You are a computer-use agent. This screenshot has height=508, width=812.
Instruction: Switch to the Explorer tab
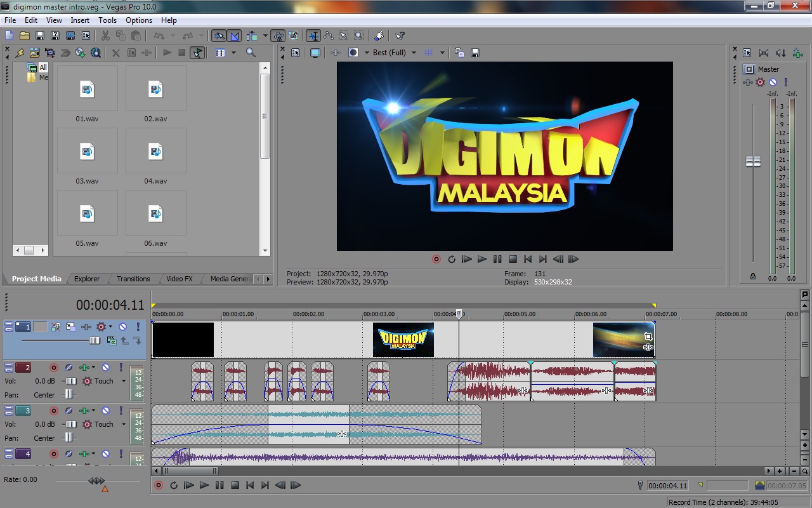(87, 279)
